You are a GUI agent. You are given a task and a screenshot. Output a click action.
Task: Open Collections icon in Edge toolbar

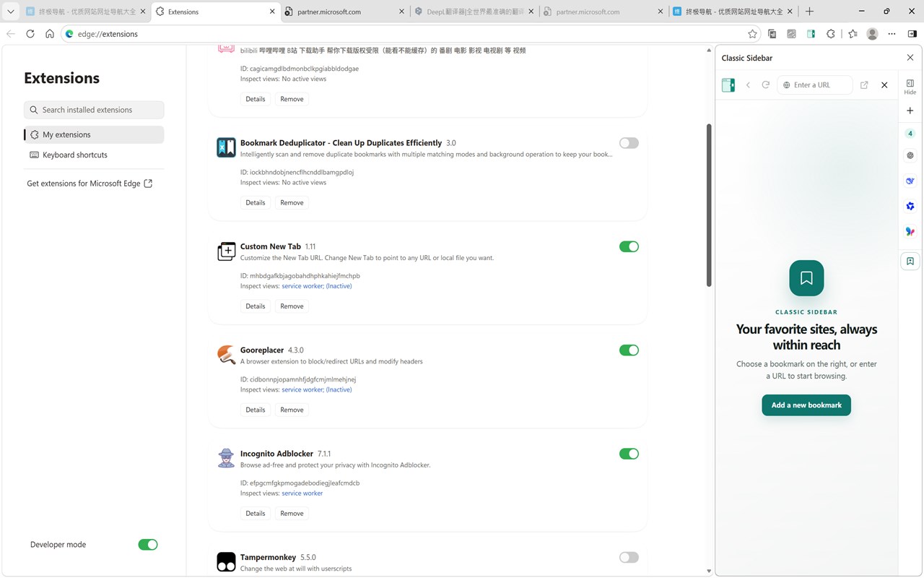click(772, 34)
